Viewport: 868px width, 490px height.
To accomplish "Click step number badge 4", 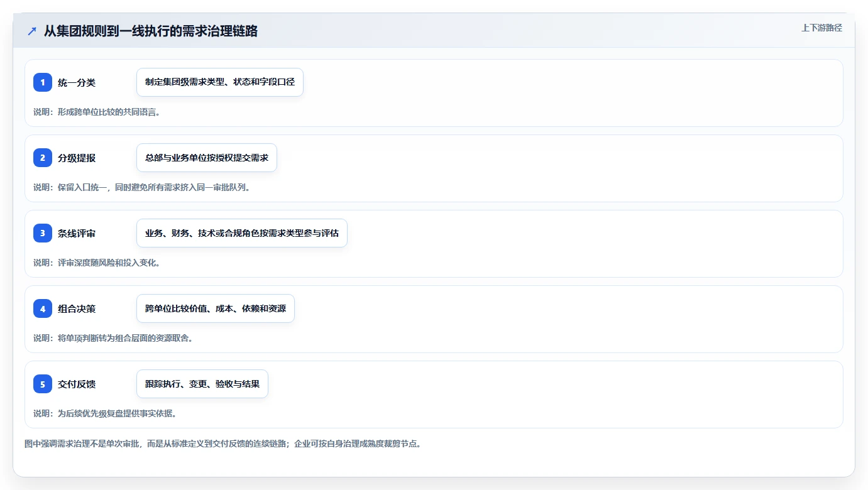I will coord(43,308).
